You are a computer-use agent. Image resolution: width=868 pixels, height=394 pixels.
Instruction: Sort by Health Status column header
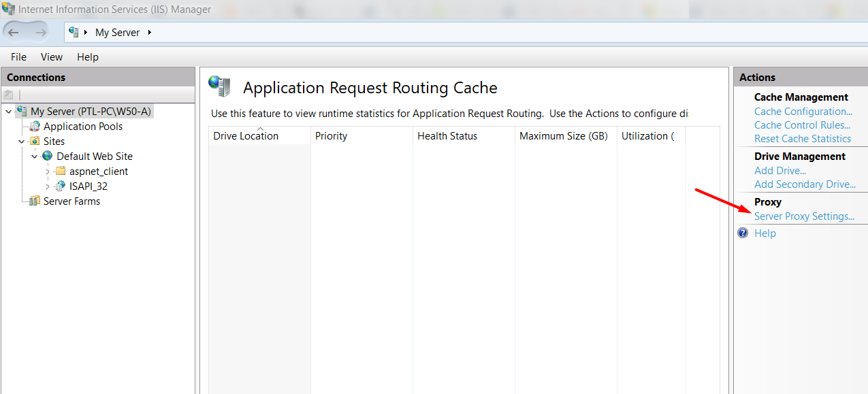pos(464,135)
